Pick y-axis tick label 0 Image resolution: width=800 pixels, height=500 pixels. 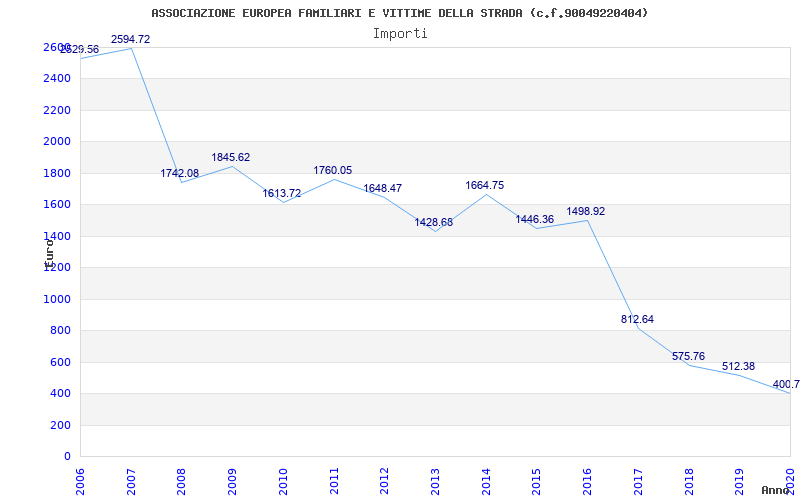(67, 456)
